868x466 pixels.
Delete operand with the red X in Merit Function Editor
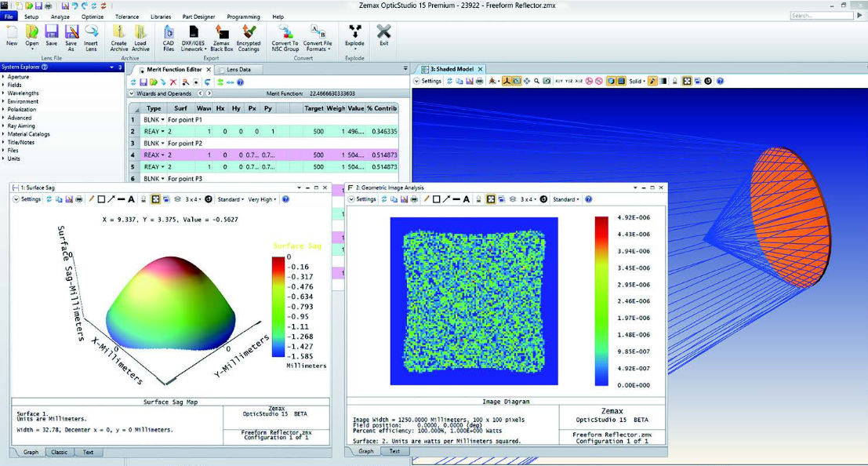tap(173, 82)
